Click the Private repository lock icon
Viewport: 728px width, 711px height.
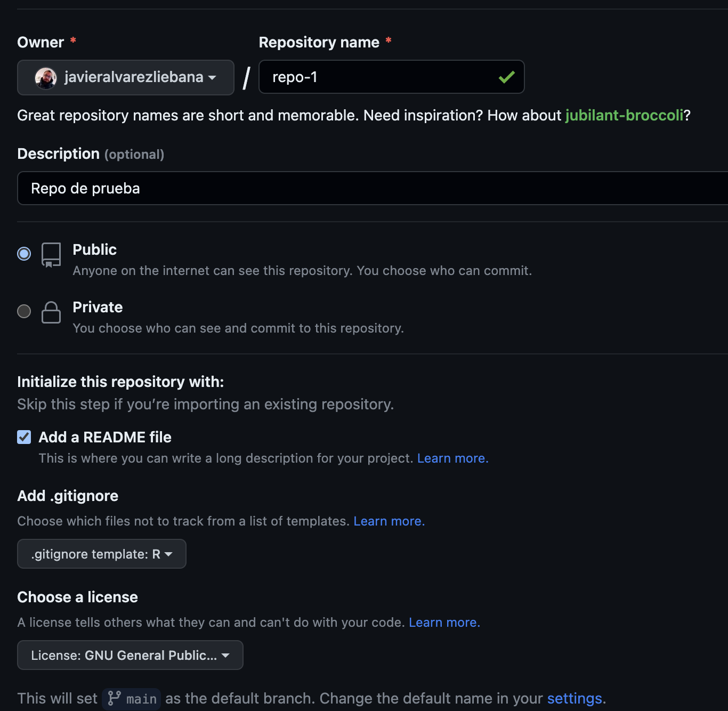[51, 312]
